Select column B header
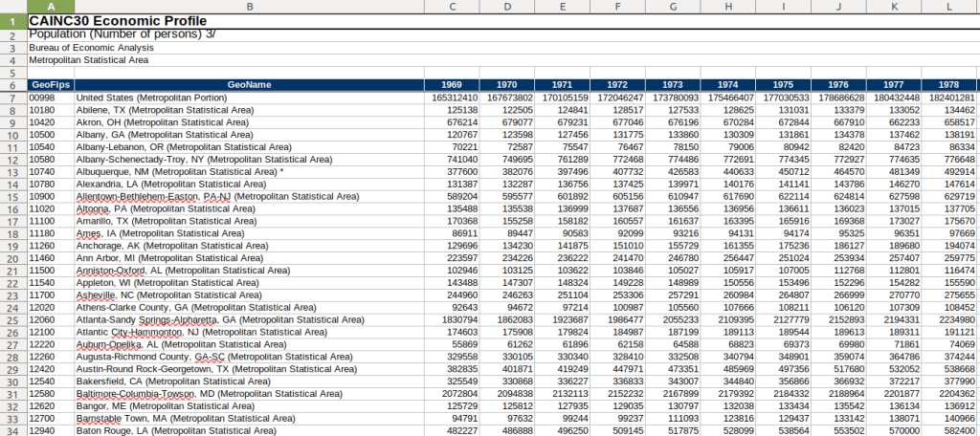Image resolution: width=980 pixels, height=436 pixels. click(x=249, y=7)
